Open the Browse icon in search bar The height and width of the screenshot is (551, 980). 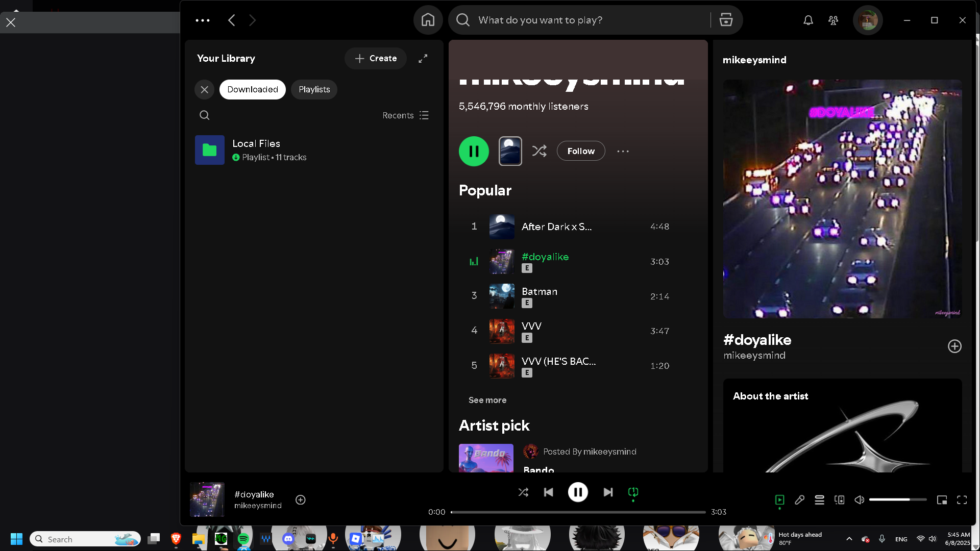tap(726, 20)
